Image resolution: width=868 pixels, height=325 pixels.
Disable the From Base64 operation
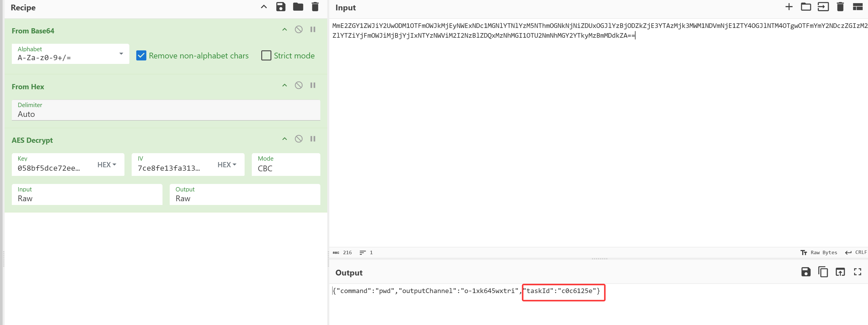[x=298, y=30]
